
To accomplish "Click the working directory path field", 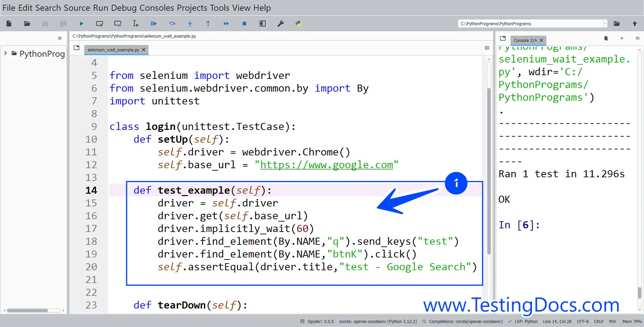I will [x=530, y=24].
